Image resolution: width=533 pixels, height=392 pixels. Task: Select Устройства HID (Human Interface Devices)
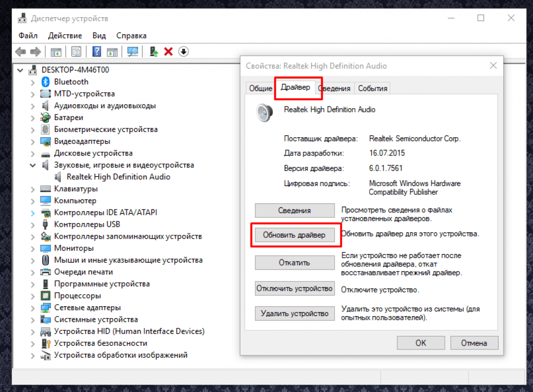129,331
